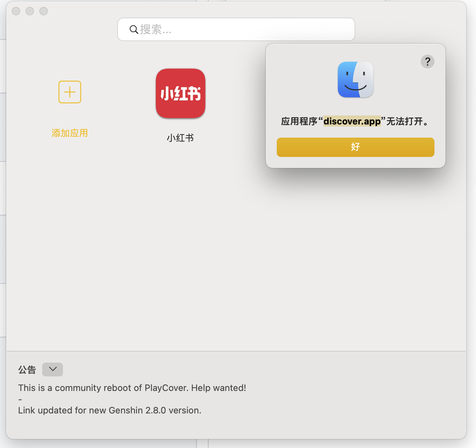Click the PlayCover community reboot announcement line

pyautogui.click(x=132, y=388)
